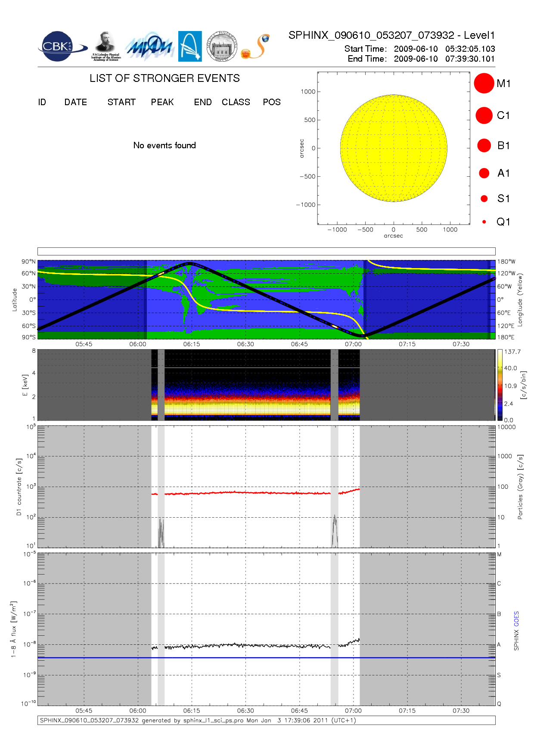
Task: Click the No events found message
Action: click(x=165, y=145)
